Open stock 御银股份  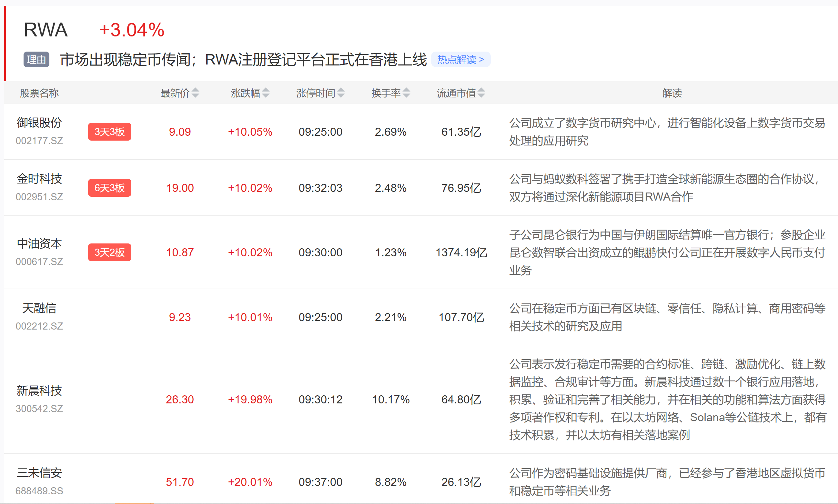pos(39,123)
